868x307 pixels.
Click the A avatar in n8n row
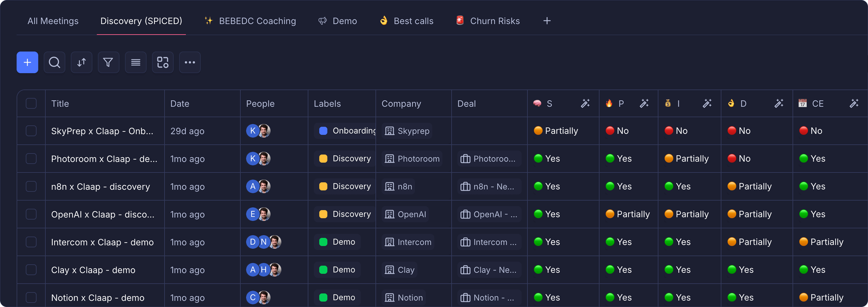252,187
